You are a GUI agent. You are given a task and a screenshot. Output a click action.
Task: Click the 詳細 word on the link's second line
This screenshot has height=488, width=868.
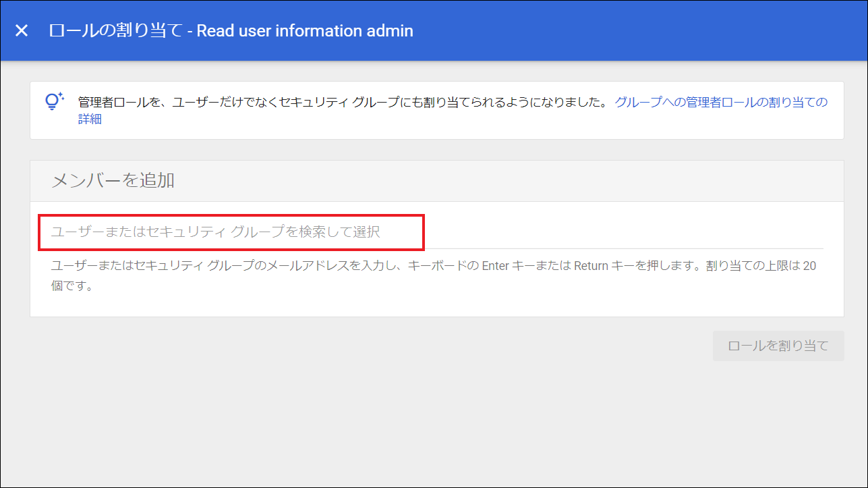pos(90,119)
